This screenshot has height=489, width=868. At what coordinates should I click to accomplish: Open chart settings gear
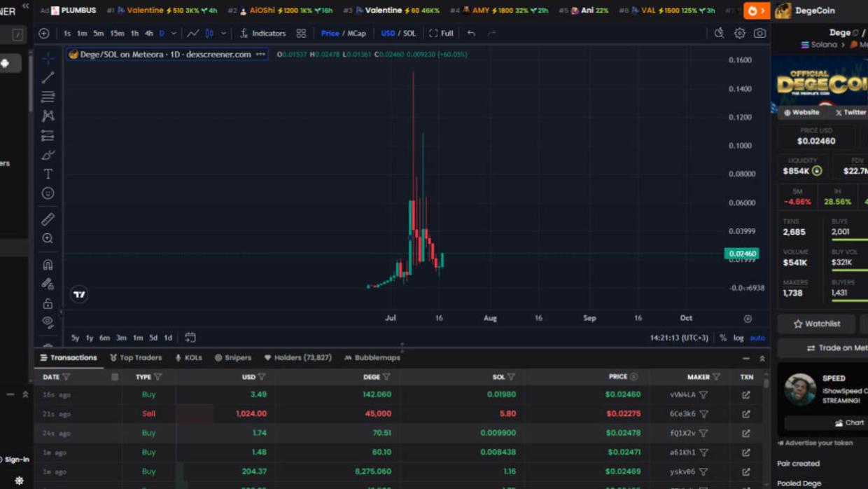pyautogui.click(x=739, y=33)
